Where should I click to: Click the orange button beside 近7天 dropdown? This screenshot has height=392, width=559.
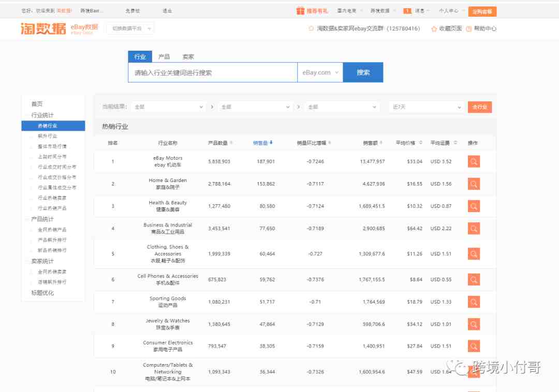click(x=479, y=107)
